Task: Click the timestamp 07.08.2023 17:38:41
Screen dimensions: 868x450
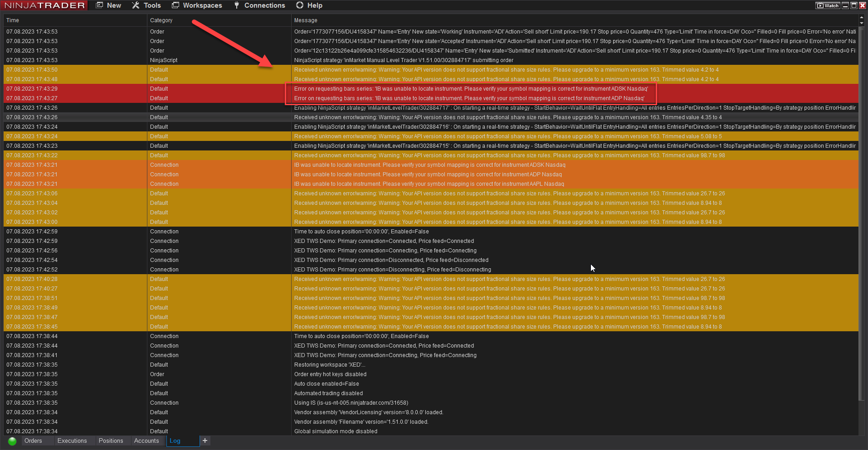Action: tap(32, 355)
